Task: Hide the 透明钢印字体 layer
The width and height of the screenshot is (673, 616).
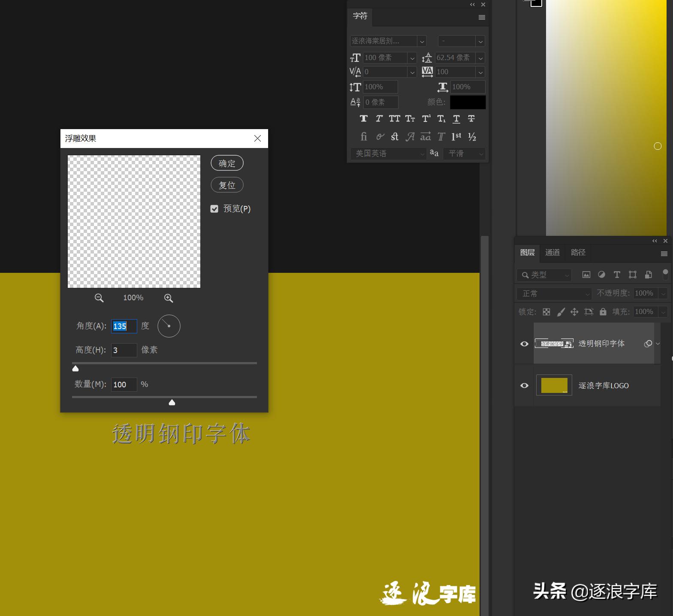Action: [524, 344]
